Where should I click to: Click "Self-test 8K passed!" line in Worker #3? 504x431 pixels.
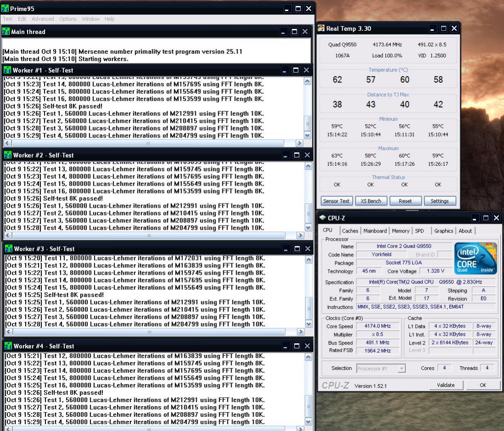coord(55,295)
